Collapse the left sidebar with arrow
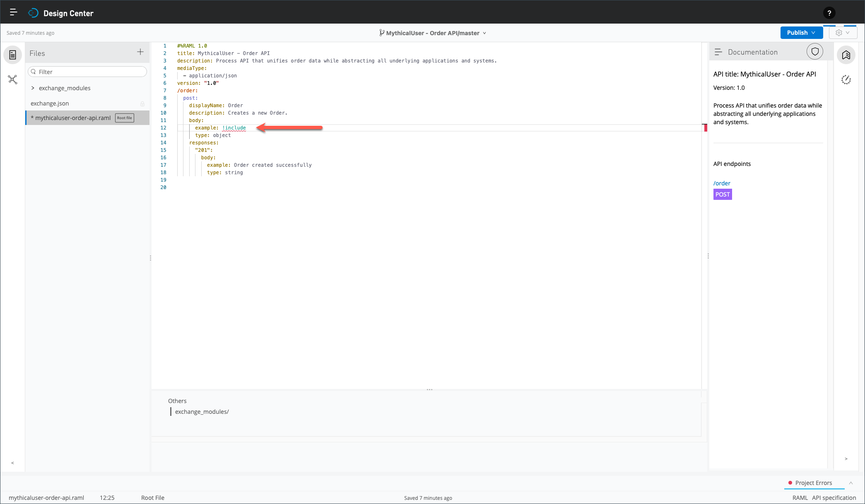The width and height of the screenshot is (865, 504). [x=12, y=463]
